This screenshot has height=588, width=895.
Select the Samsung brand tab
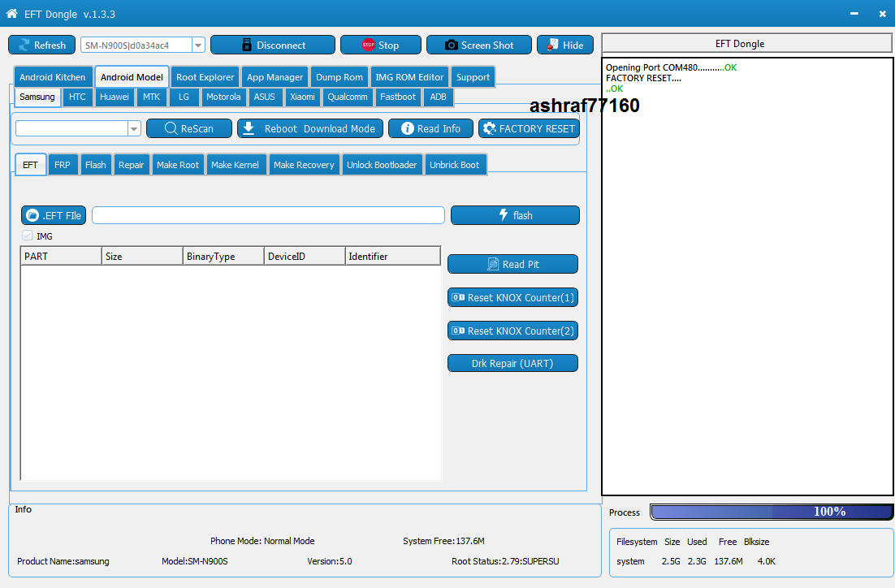coord(37,97)
